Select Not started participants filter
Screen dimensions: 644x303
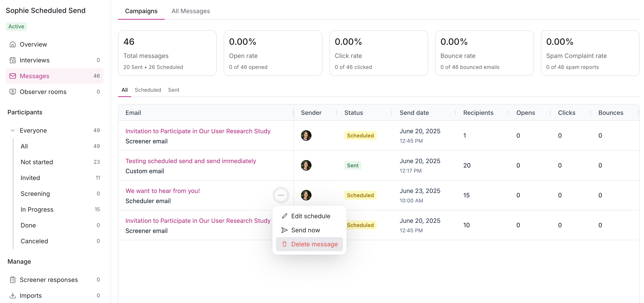(x=37, y=162)
